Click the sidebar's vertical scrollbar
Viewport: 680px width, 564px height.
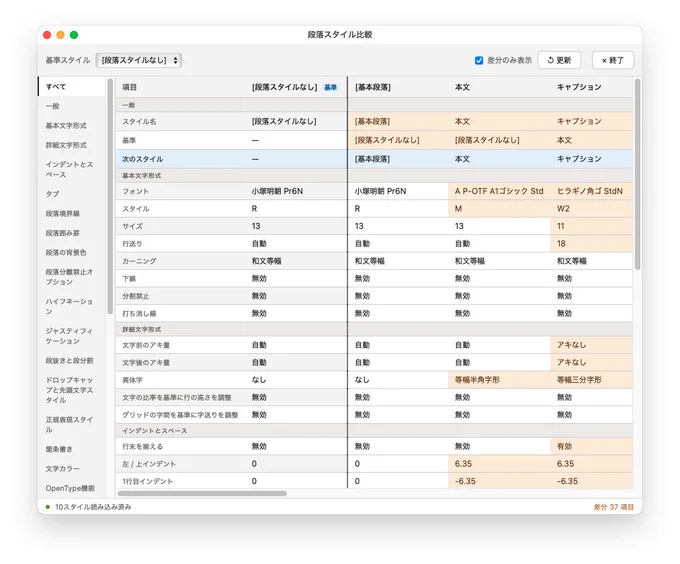(110, 196)
